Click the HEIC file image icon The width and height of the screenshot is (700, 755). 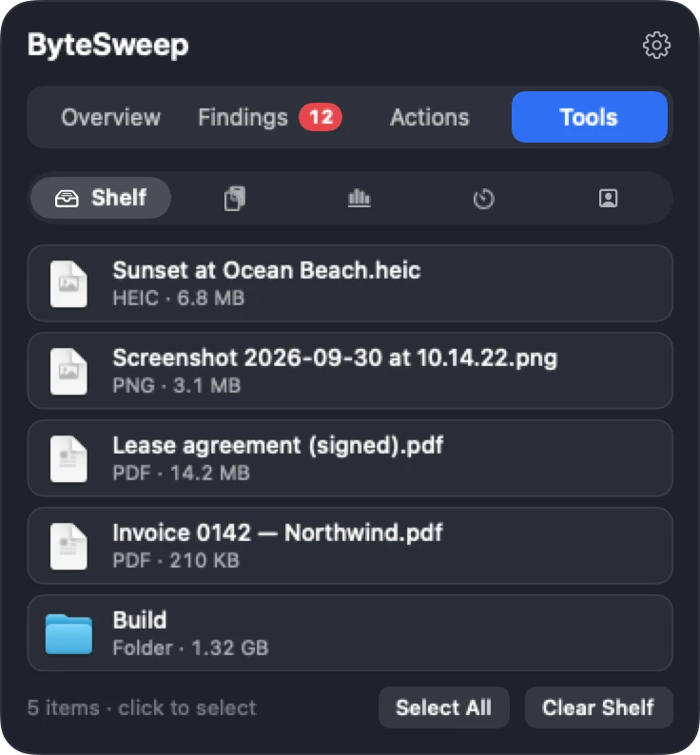68,283
